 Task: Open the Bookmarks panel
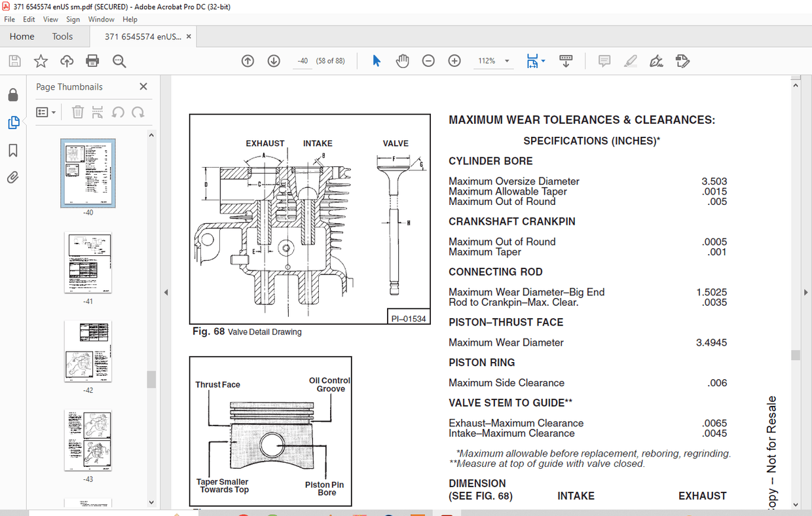[x=13, y=151]
